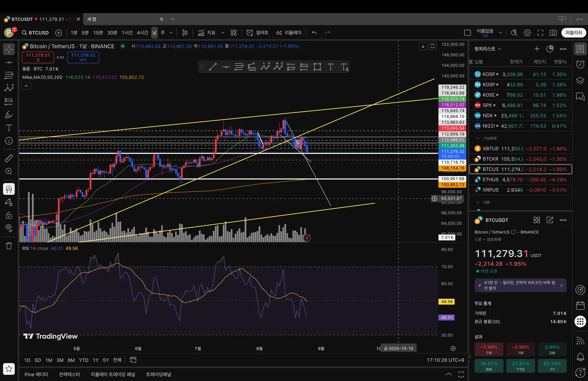Collapse the 가상화폐 watchlist section

tap(478, 138)
